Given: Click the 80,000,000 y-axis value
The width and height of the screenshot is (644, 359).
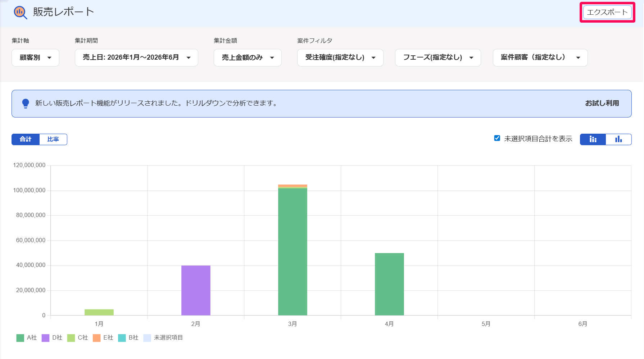Looking at the screenshot, I should (31, 215).
